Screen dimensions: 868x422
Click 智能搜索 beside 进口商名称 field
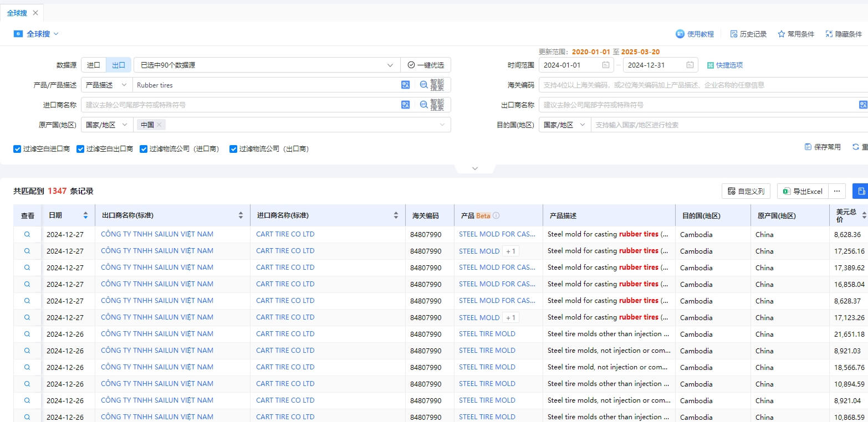[432, 105]
